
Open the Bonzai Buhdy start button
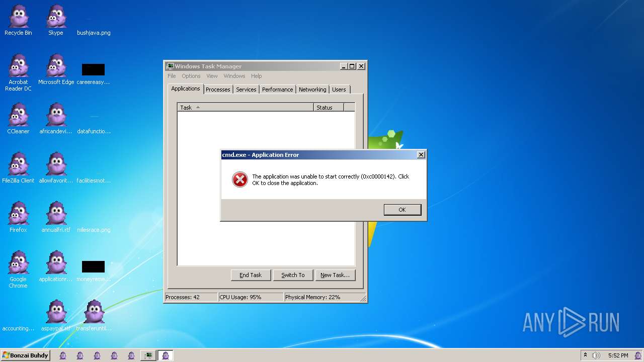[x=25, y=355]
